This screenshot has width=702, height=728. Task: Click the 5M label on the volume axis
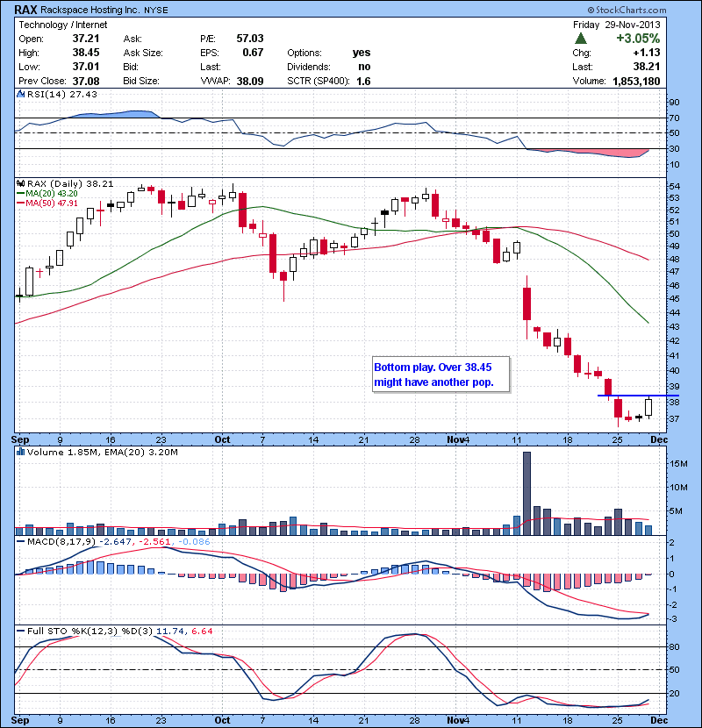676,511
